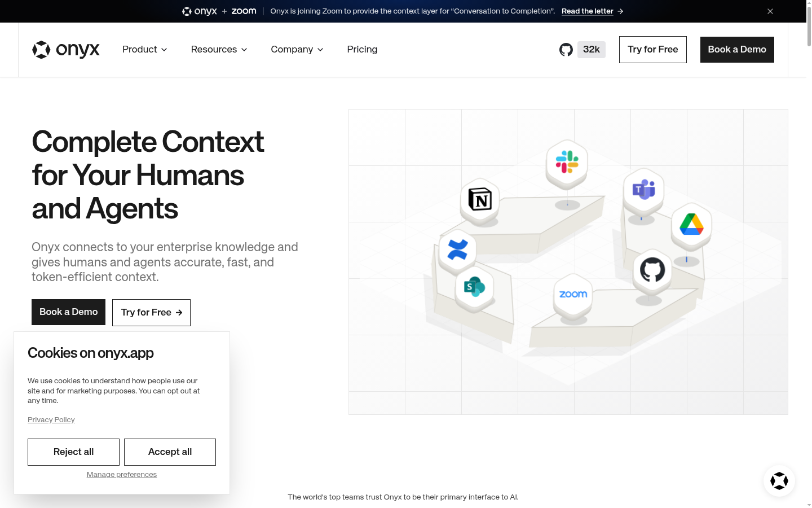The width and height of the screenshot is (812, 508).
Task: Expand the Resources dropdown menu
Action: coord(219,50)
